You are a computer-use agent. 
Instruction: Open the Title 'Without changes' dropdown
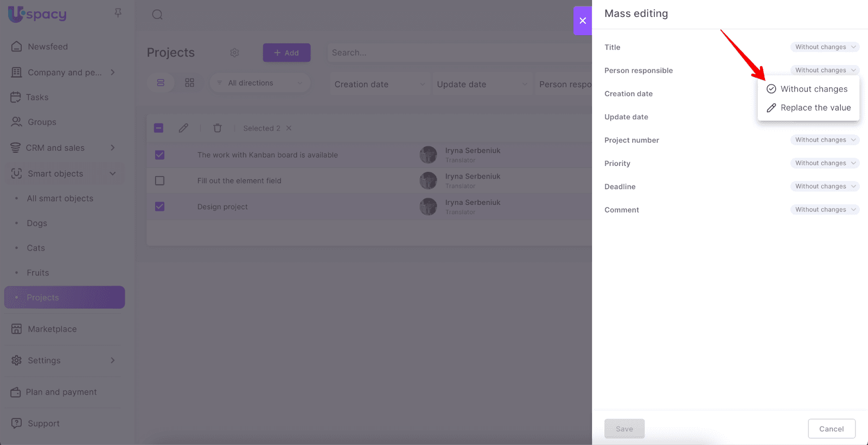point(825,47)
